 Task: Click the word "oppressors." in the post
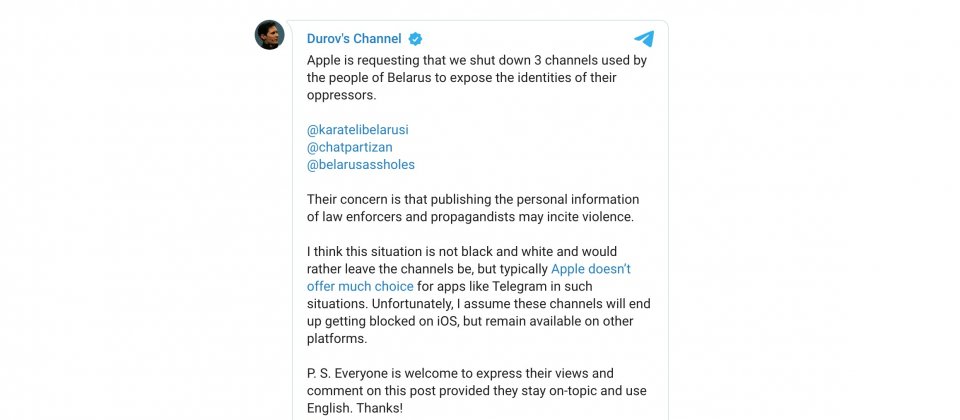point(342,96)
